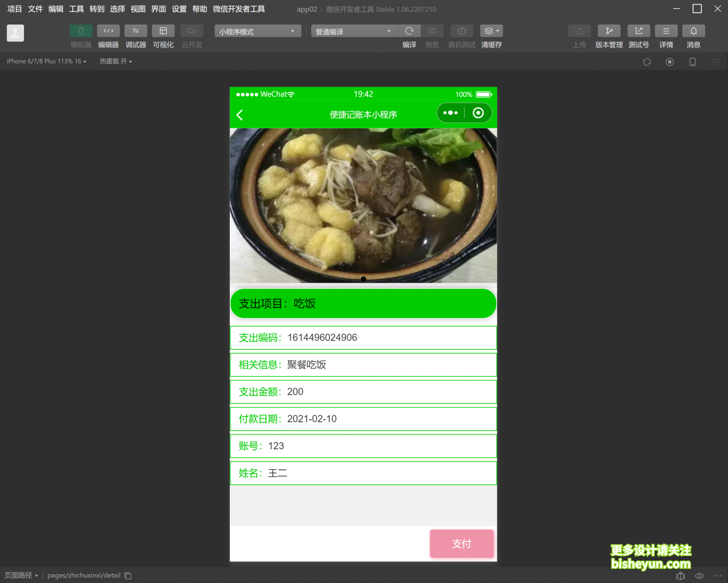
Task: Toggle the simulator panel
Action: click(x=81, y=31)
